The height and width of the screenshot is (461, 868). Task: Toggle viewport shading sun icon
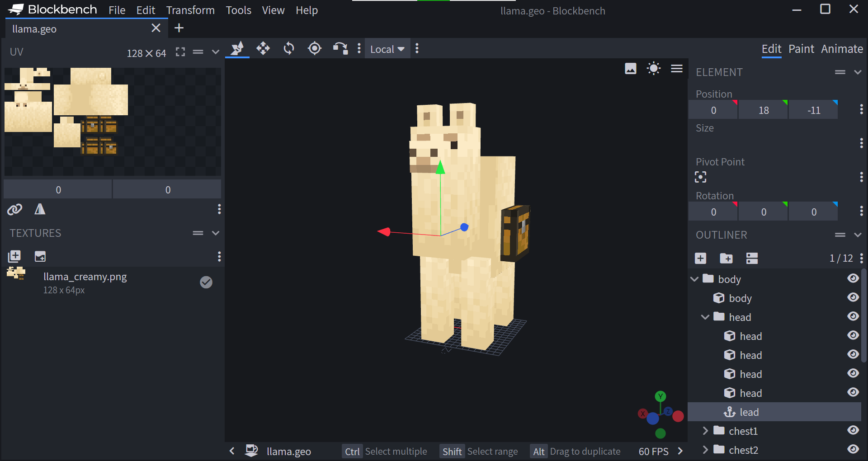pos(654,68)
